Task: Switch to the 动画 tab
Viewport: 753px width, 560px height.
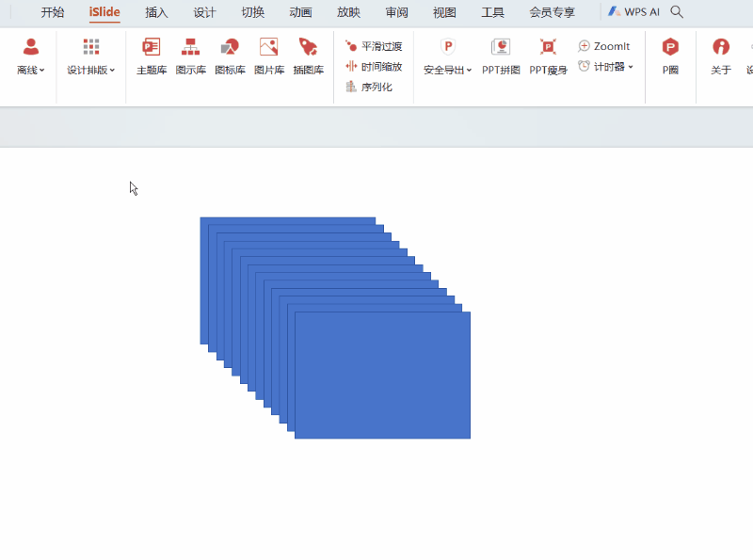Action: (300, 12)
